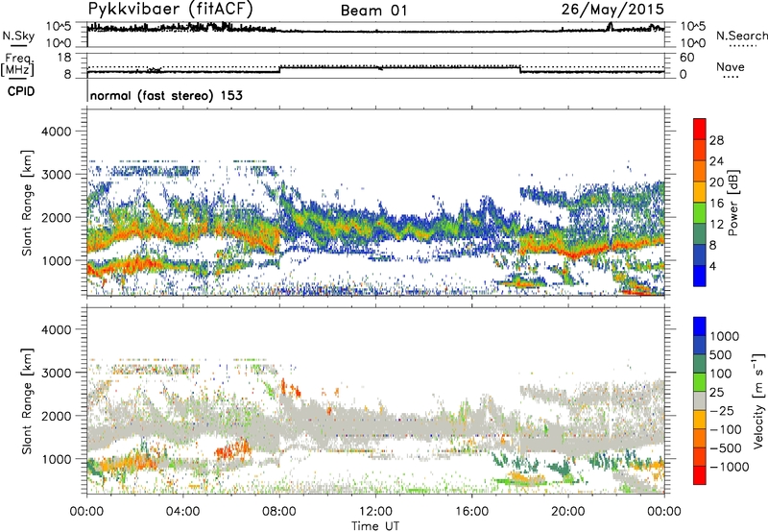Select the 'Beam 01' label
Image resolution: width=768 pixels, height=532 pixels.
[x=373, y=11]
